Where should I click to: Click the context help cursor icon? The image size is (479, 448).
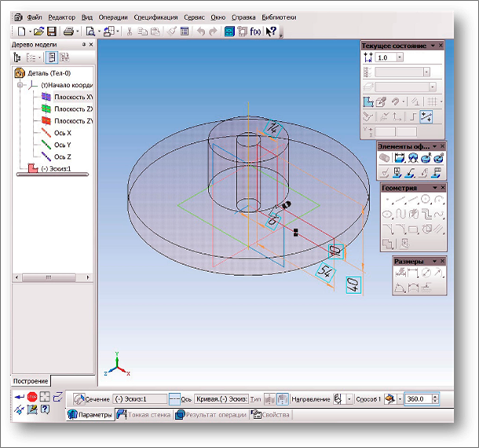pyautogui.click(x=272, y=31)
